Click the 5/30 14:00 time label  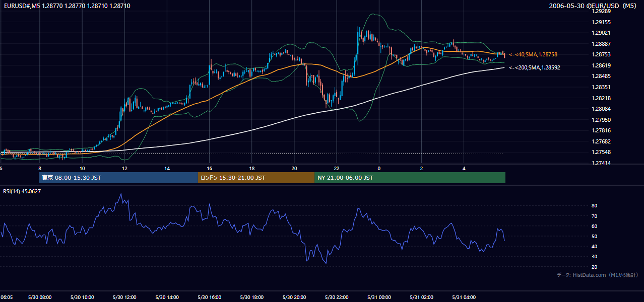[167, 297]
